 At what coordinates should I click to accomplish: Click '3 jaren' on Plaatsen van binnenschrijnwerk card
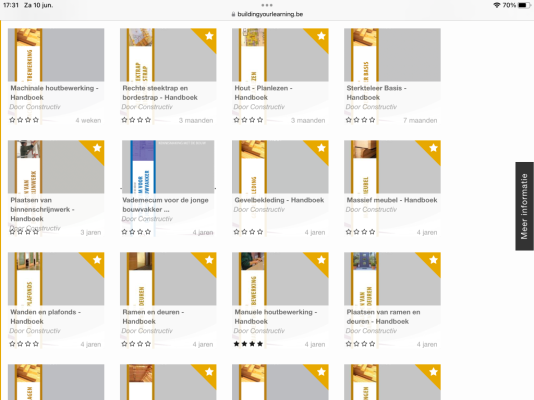[91, 233]
